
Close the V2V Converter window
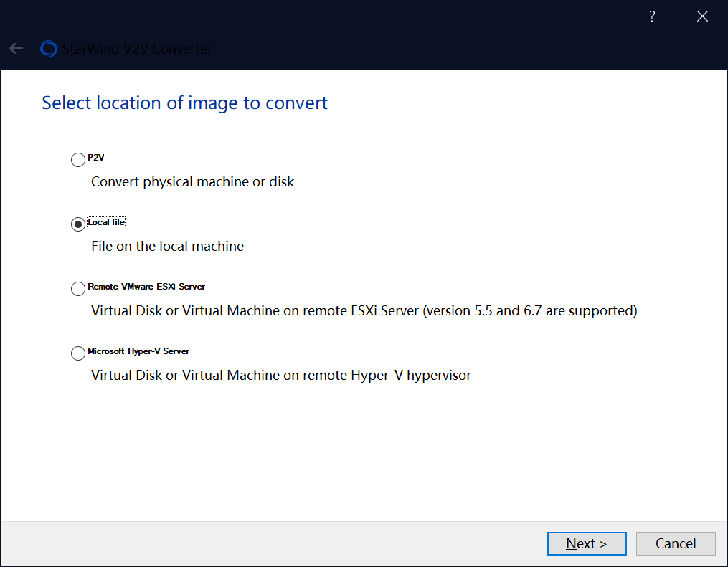click(x=702, y=16)
